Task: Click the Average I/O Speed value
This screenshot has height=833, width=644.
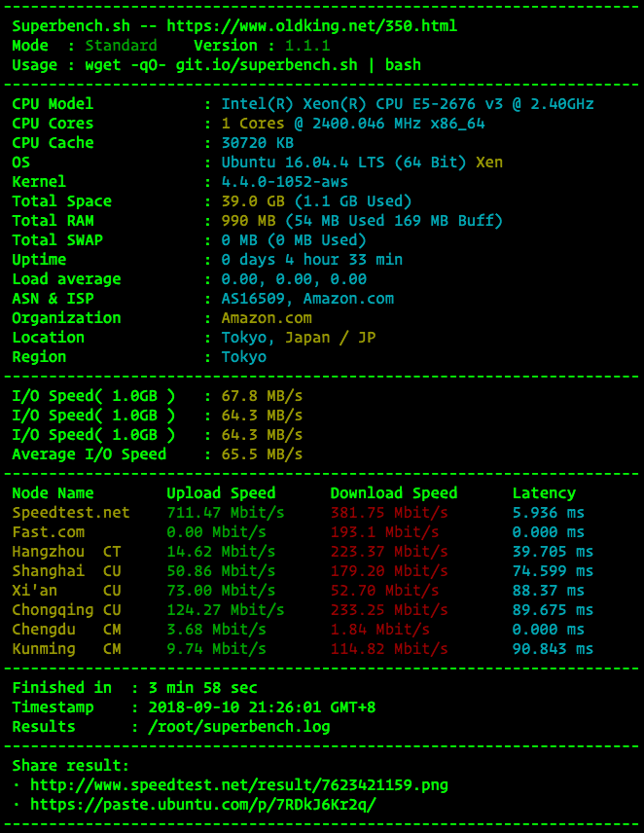Action: [x=262, y=454]
